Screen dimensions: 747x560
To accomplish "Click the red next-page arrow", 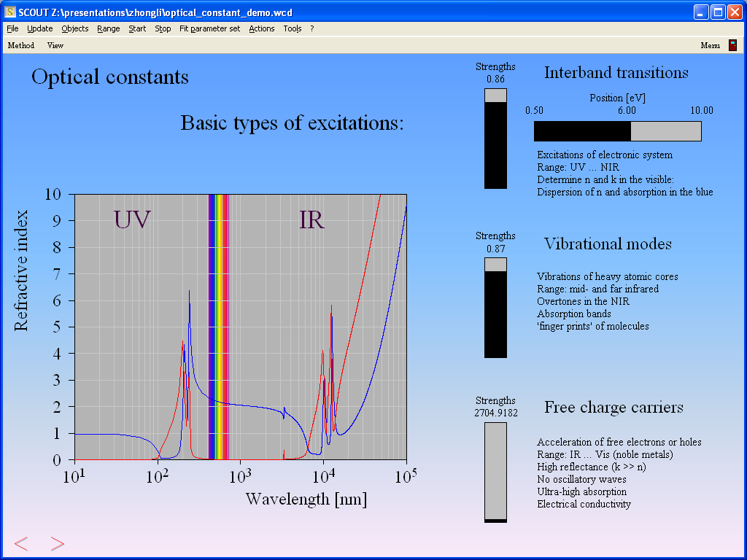I will [x=58, y=543].
